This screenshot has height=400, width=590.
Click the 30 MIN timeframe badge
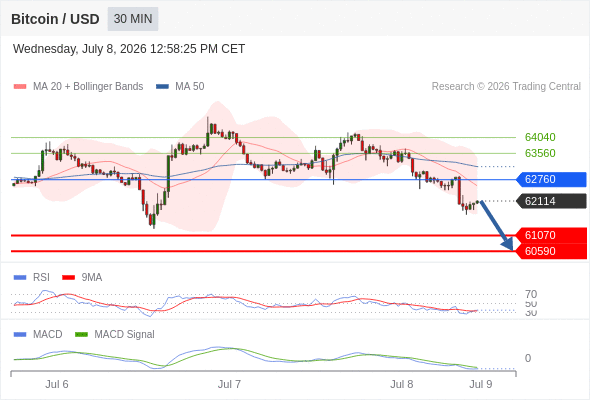(133, 19)
